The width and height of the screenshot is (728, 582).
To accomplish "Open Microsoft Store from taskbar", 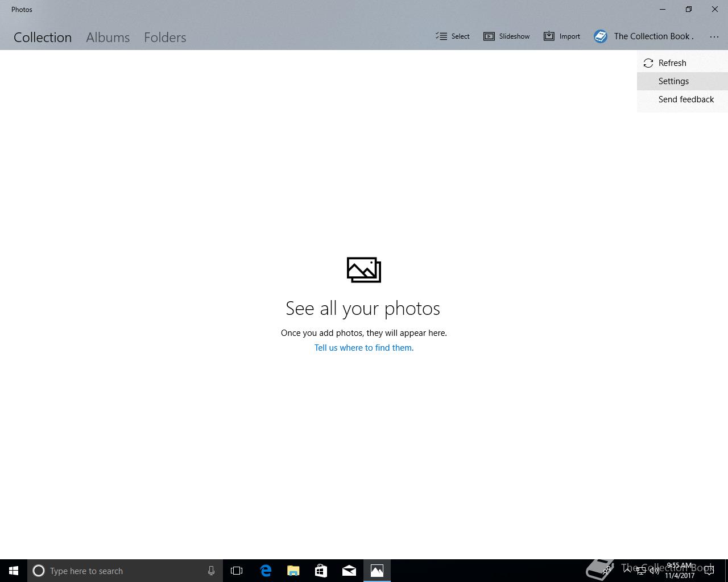I will [x=321, y=571].
